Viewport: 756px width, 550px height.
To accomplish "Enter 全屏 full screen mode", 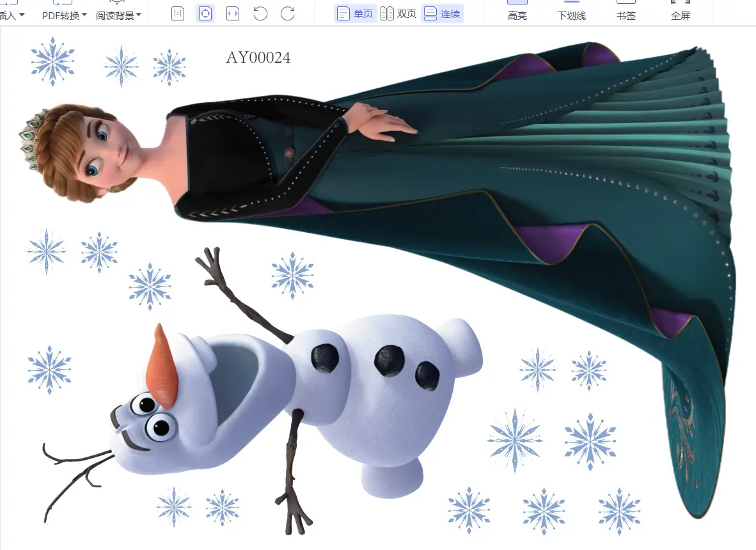I will click(x=681, y=12).
